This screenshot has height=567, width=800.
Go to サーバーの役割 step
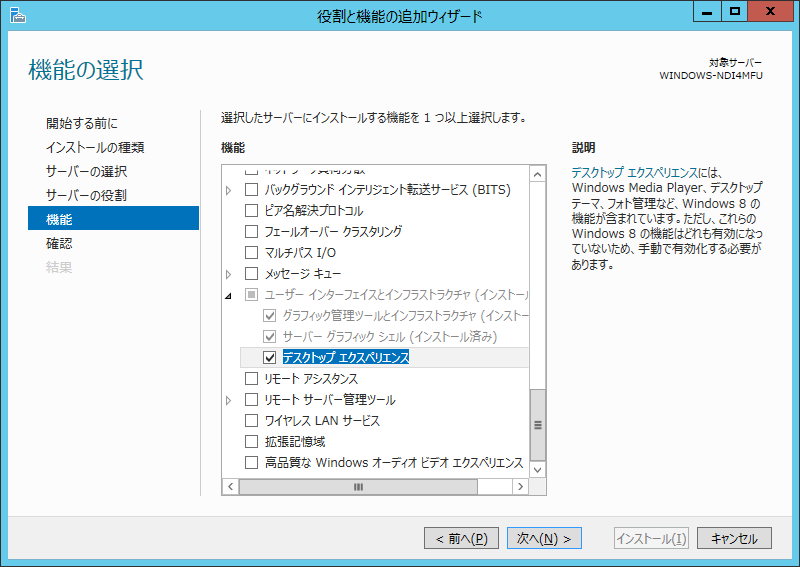[x=86, y=195]
